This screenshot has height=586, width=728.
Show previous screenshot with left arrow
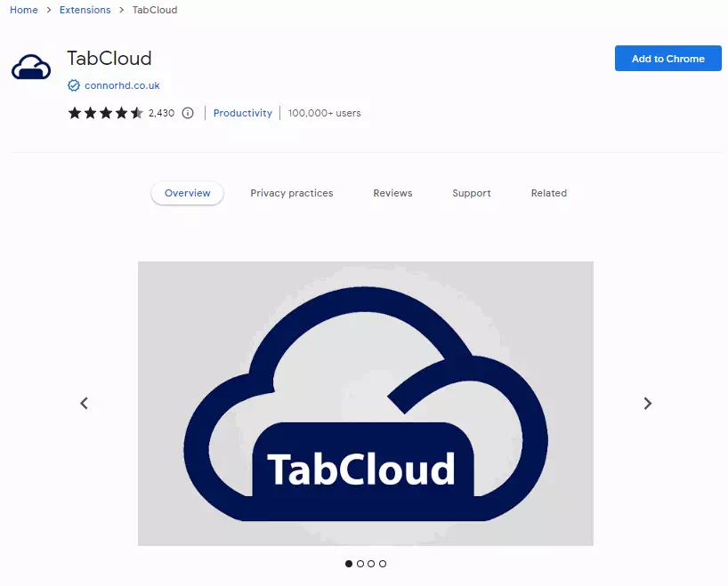(x=84, y=403)
